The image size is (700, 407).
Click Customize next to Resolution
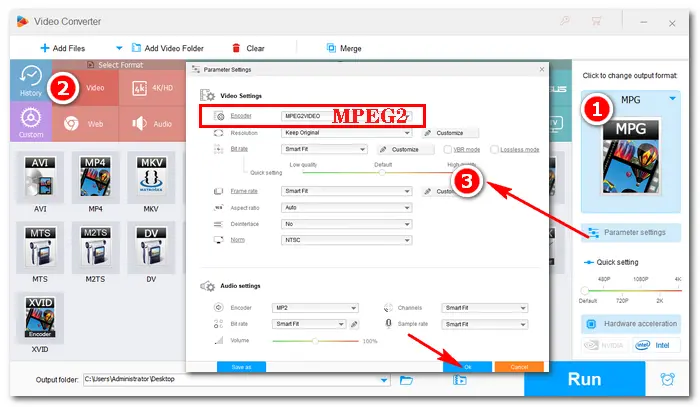coord(450,133)
